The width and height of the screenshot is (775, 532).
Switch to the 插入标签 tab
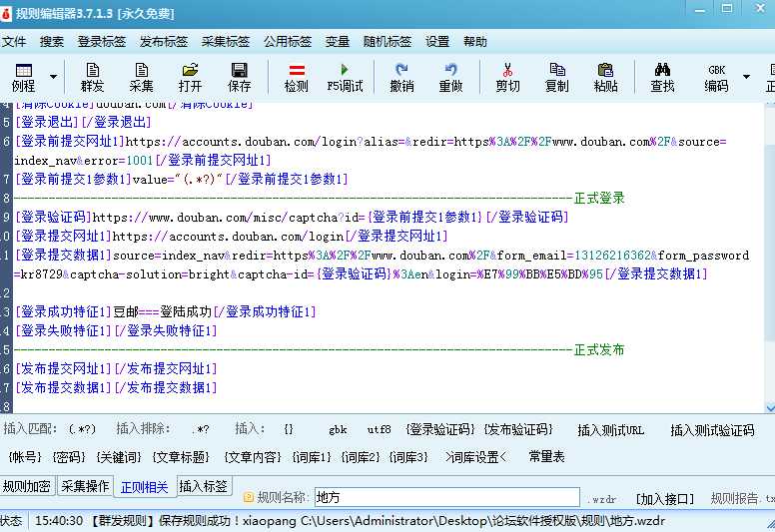click(203, 486)
